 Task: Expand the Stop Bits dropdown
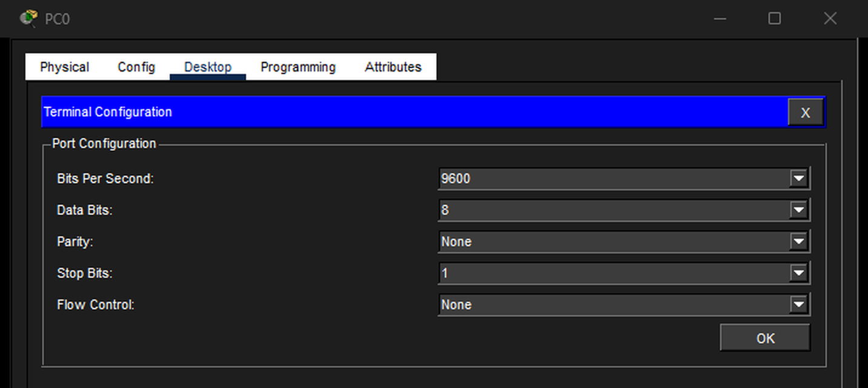(x=800, y=273)
